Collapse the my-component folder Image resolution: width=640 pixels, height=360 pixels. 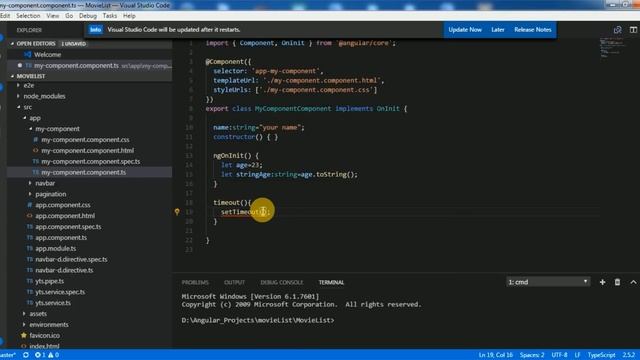coord(57,129)
